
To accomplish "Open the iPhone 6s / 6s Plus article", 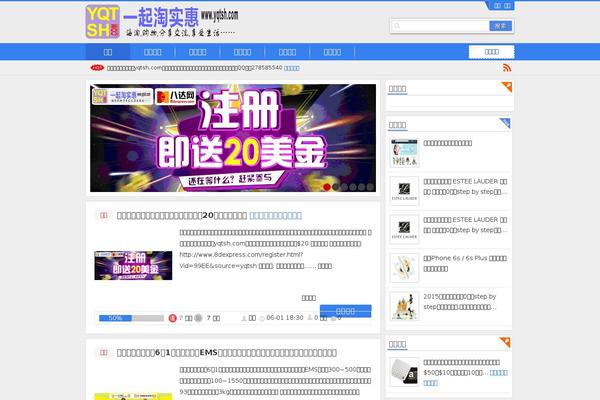I will click(x=465, y=263).
